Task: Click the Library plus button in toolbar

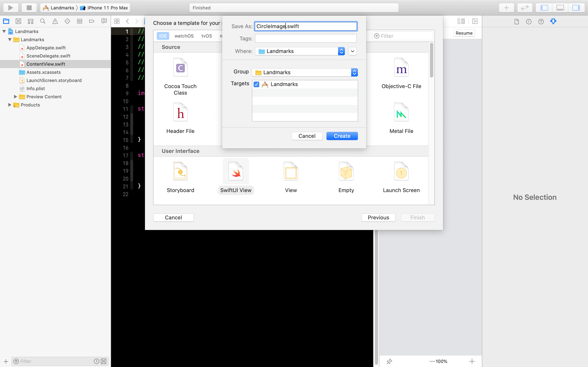Action: point(506,8)
